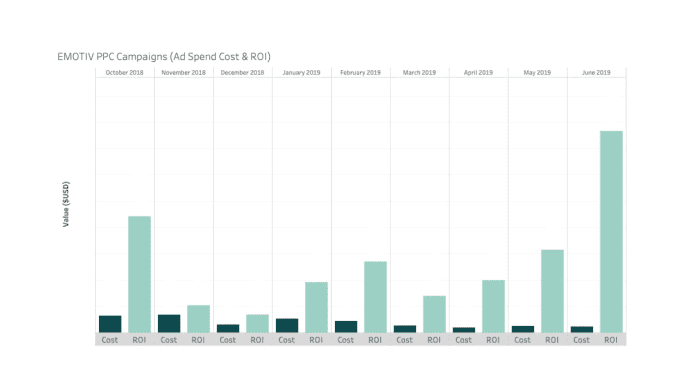
Task: Click the December 2018 Cost bar
Action: (228, 329)
